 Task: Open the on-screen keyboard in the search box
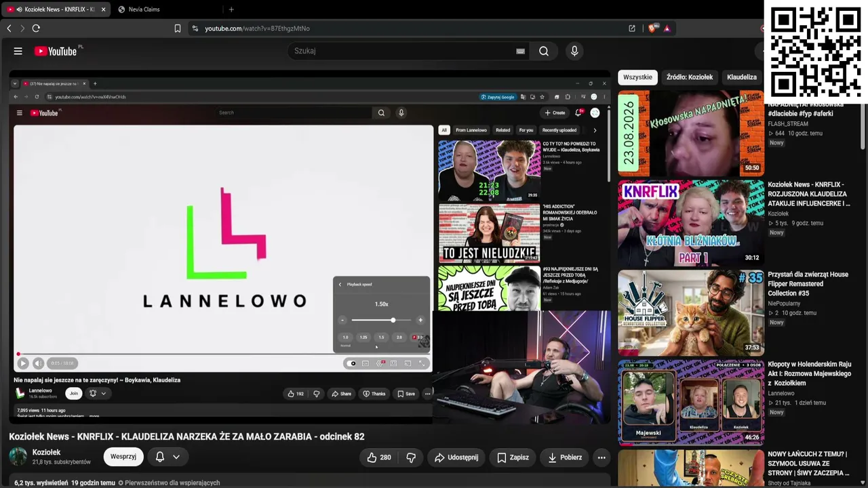[520, 51]
